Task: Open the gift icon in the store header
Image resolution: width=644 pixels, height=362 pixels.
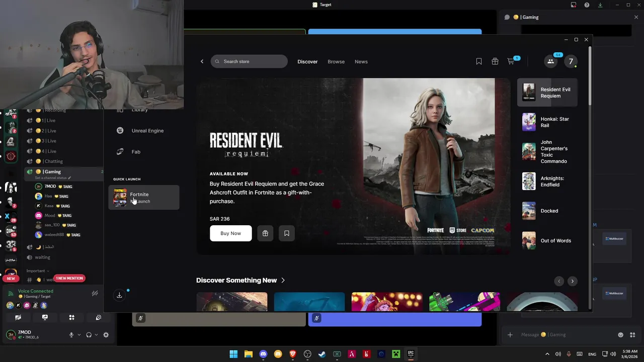Action: pos(495,61)
